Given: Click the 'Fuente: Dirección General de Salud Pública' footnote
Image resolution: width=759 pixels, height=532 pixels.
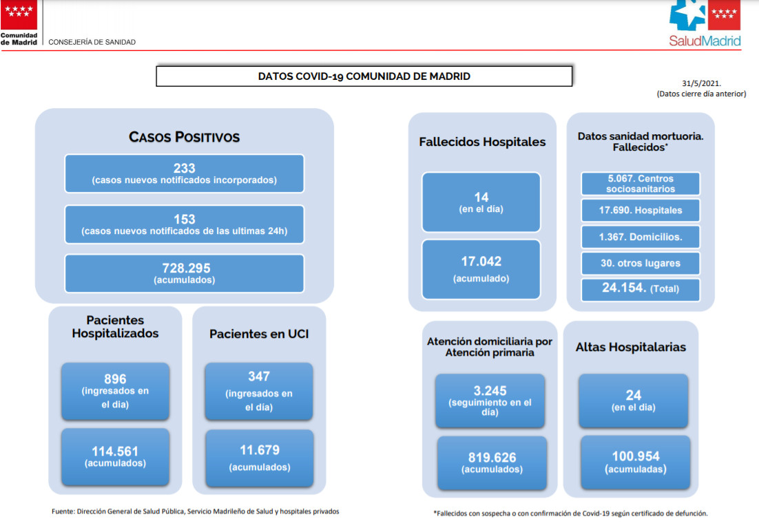Looking at the screenshot, I should (196, 511).
